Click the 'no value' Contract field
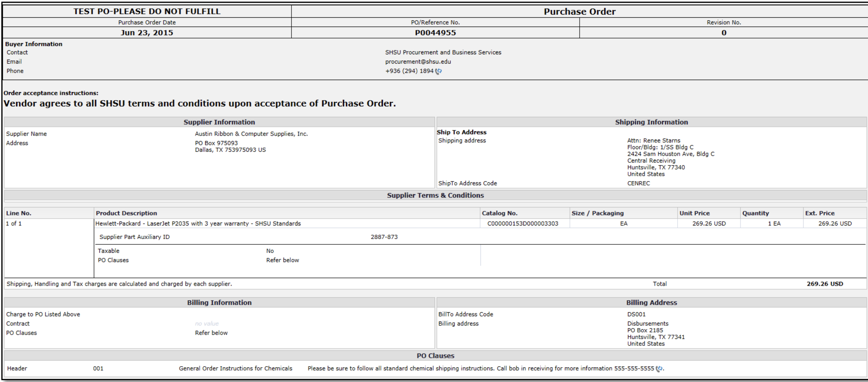 (x=206, y=324)
